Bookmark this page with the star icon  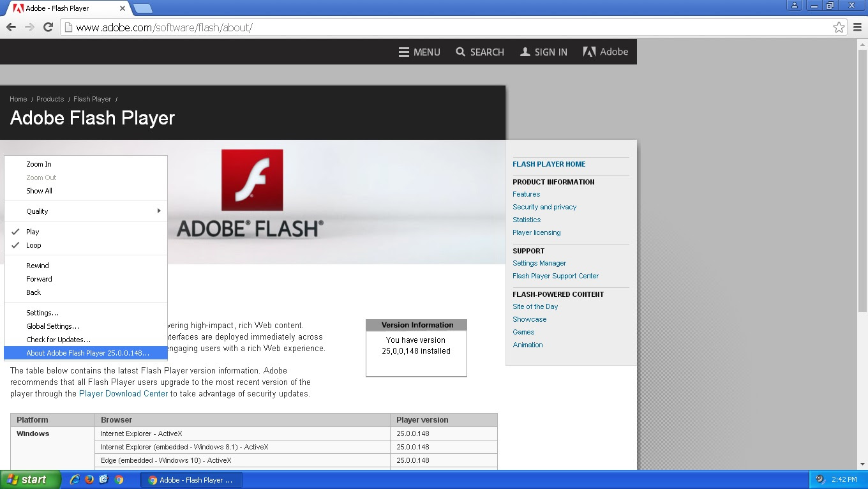839,27
